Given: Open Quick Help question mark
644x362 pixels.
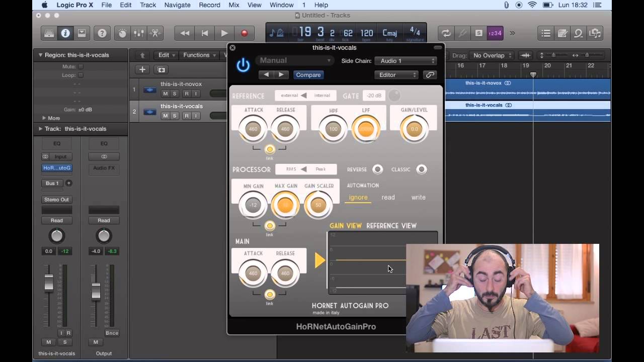Looking at the screenshot, I should point(102,33).
